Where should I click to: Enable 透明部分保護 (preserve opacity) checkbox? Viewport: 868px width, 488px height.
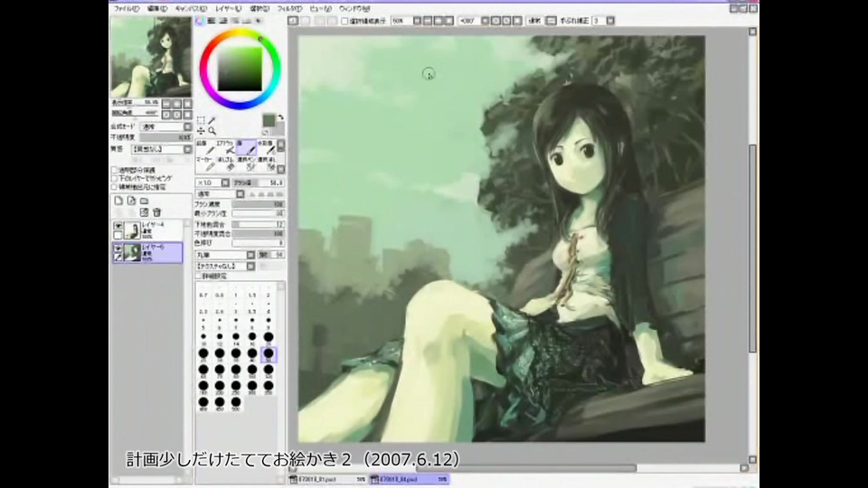(x=115, y=171)
